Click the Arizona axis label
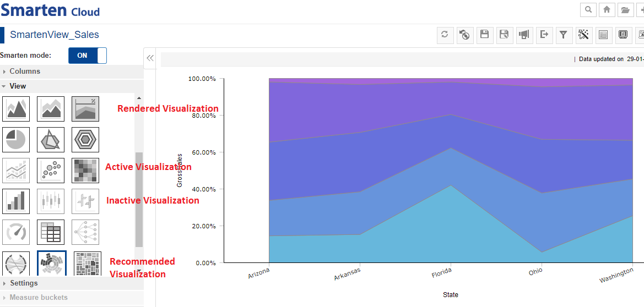The width and height of the screenshot is (644, 307). point(259,274)
